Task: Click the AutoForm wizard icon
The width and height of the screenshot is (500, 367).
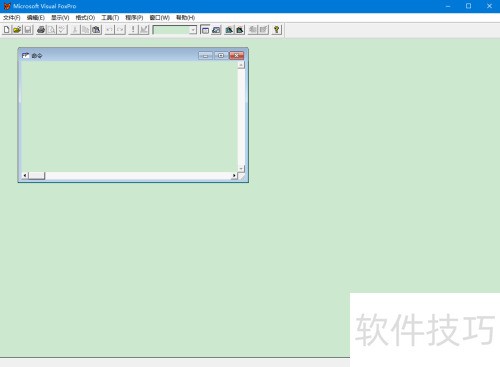Action: click(253, 30)
